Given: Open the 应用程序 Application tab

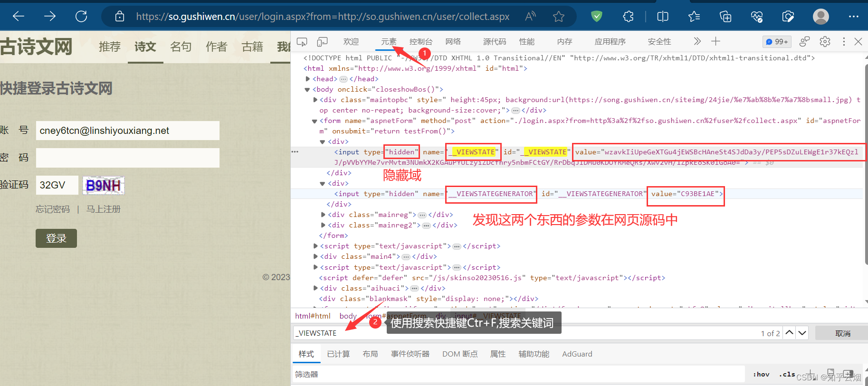Looking at the screenshot, I should [x=610, y=42].
